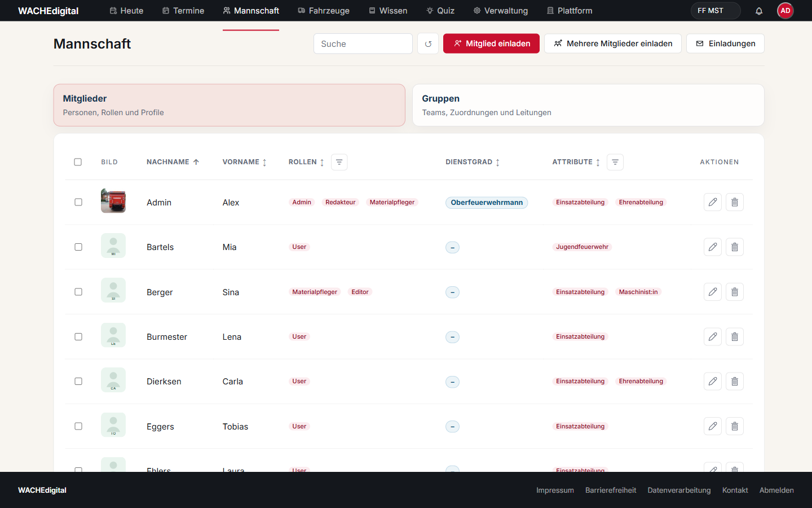Delete Burmester Lena via trash icon
This screenshot has width=812, height=508.
(735, 336)
